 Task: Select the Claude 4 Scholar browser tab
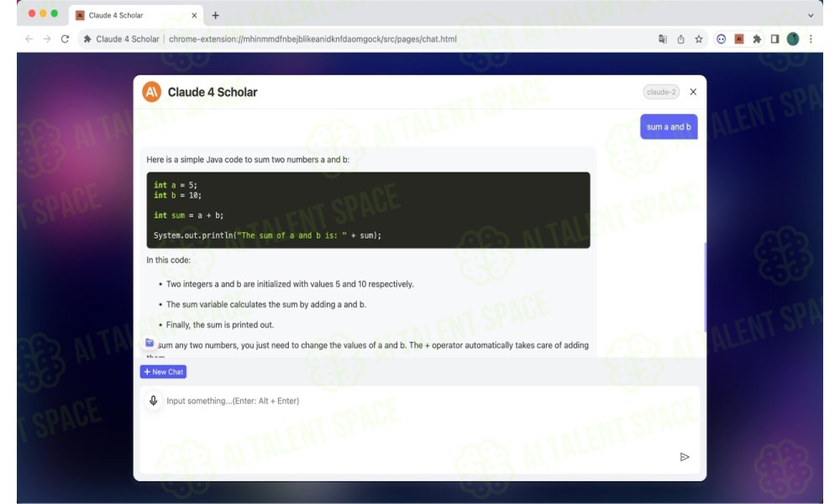tap(136, 15)
